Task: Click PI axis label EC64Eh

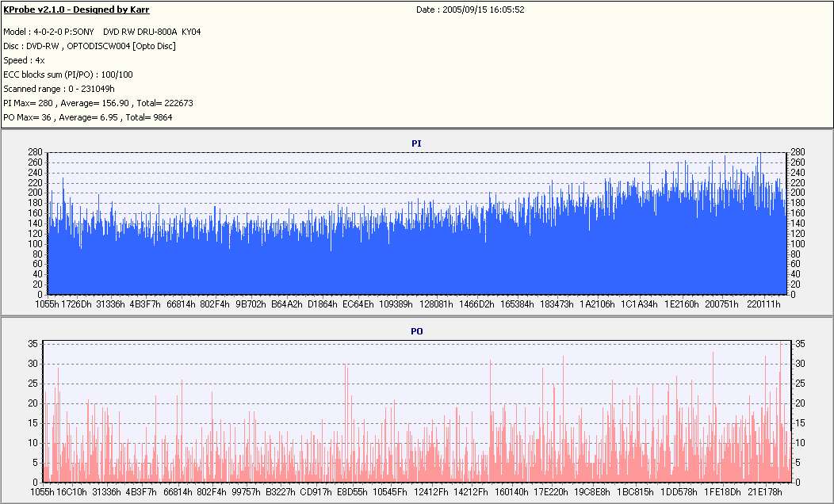Action: point(358,304)
